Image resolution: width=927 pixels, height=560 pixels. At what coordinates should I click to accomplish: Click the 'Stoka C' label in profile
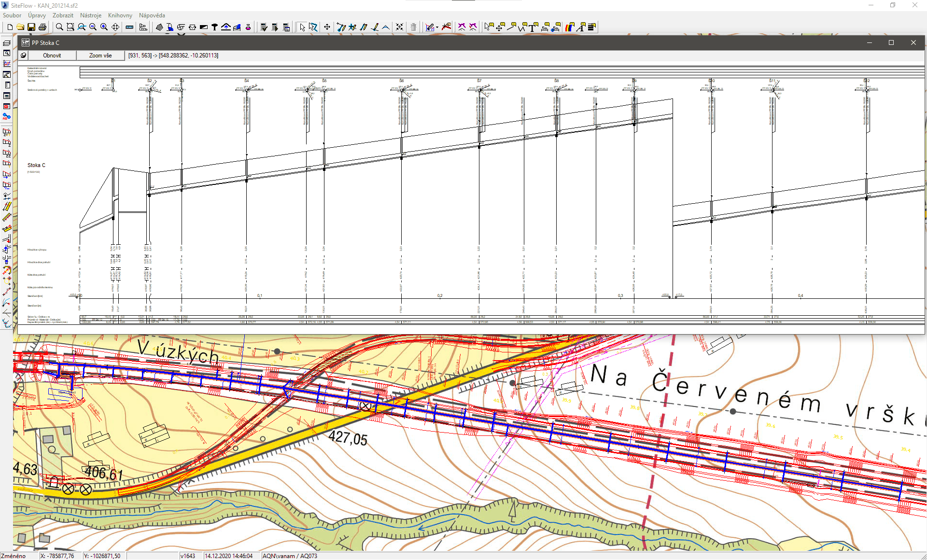[x=36, y=165]
